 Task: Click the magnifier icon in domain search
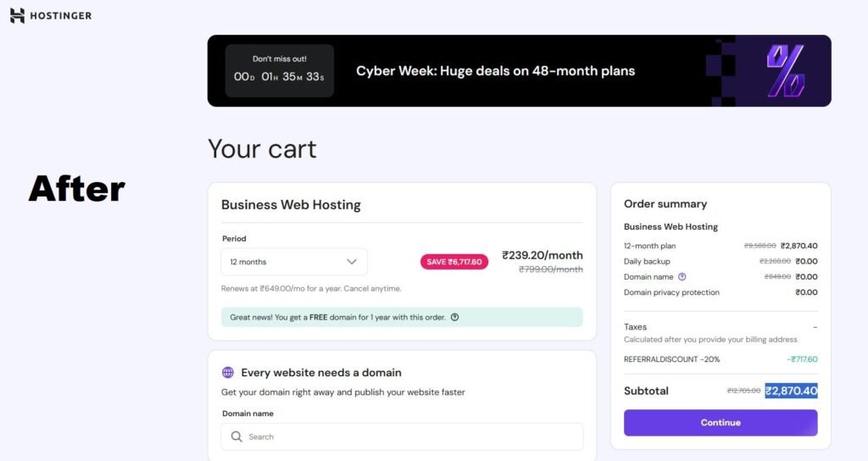tap(236, 436)
